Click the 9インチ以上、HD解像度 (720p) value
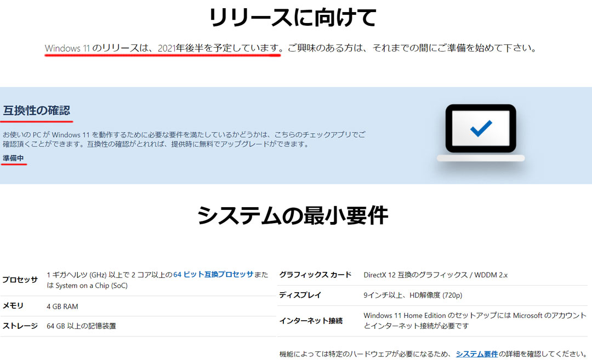The height and width of the screenshot is (364, 592). coord(413,295)
